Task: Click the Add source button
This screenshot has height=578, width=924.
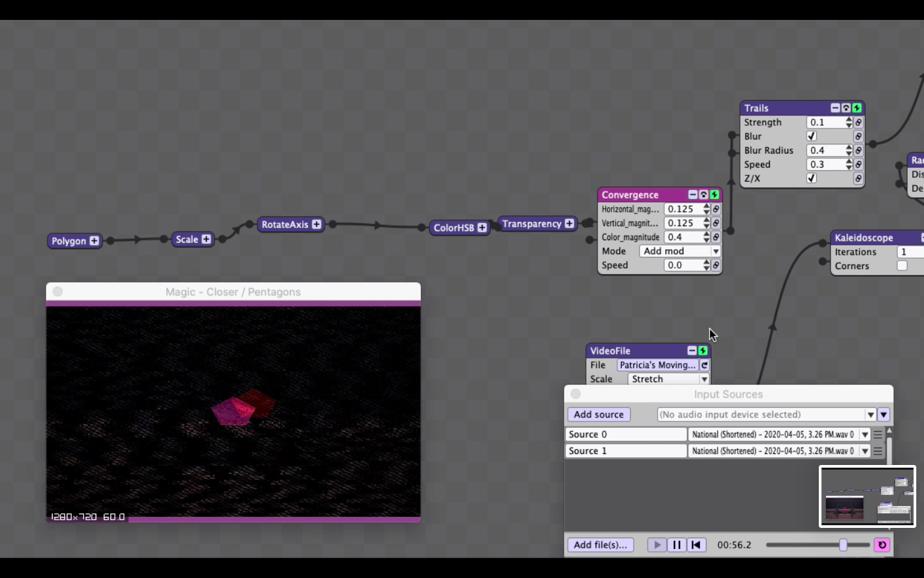Action: [x=599, y=415]
